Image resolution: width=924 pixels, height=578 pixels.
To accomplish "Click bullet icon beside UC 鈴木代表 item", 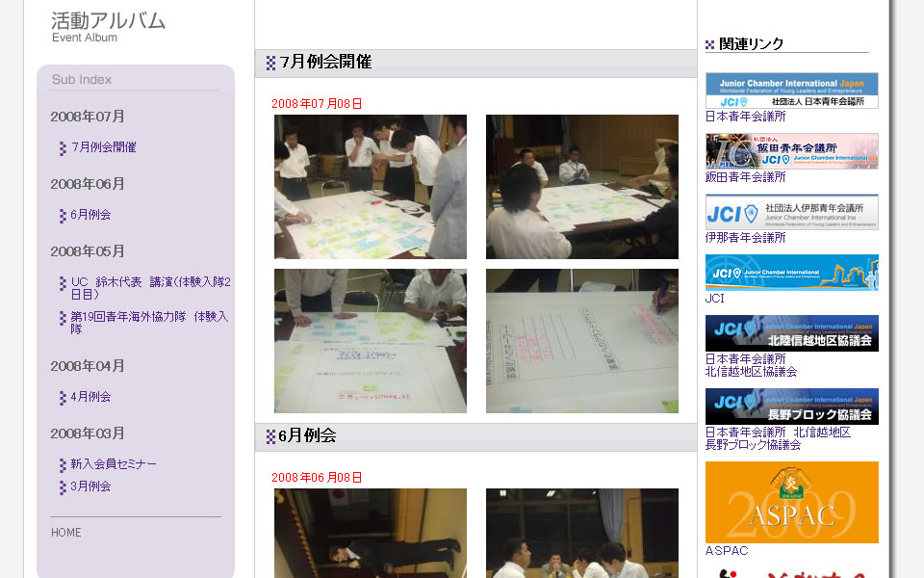I will pos(64,283).
